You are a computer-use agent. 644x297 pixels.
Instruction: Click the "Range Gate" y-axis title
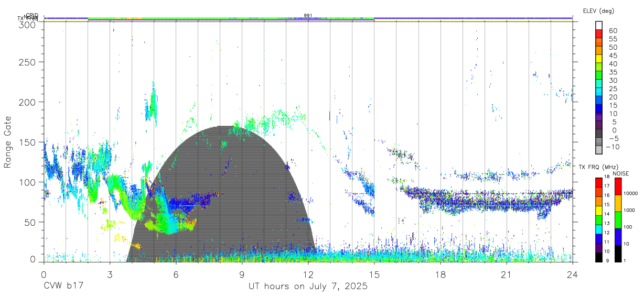(8, 142)
